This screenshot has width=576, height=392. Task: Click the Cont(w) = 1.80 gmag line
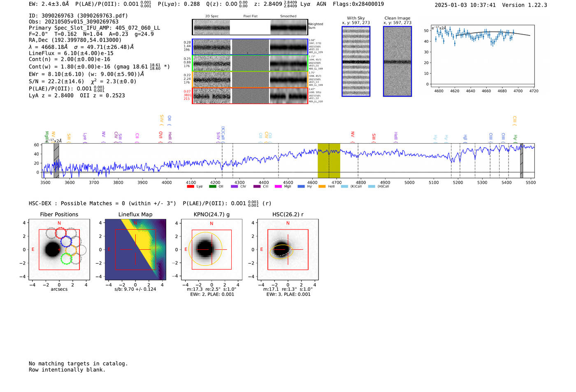[x=99, y=66]
